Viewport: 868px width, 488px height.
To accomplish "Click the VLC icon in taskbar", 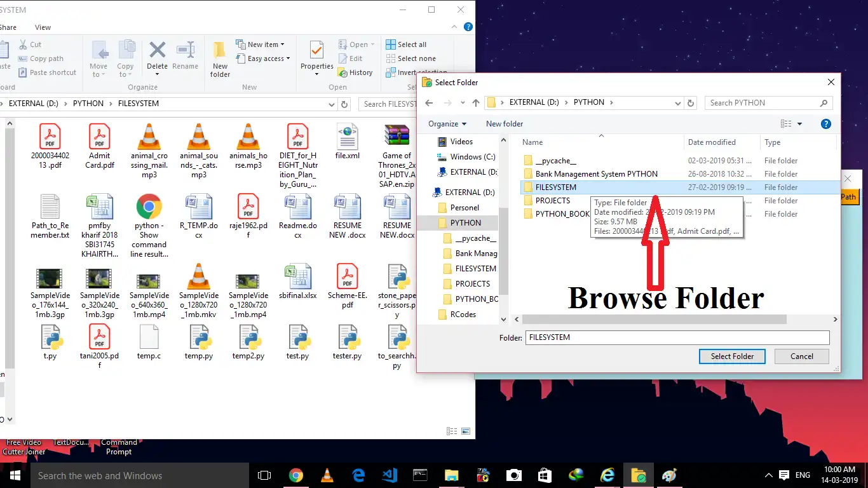I will (327, 475).
